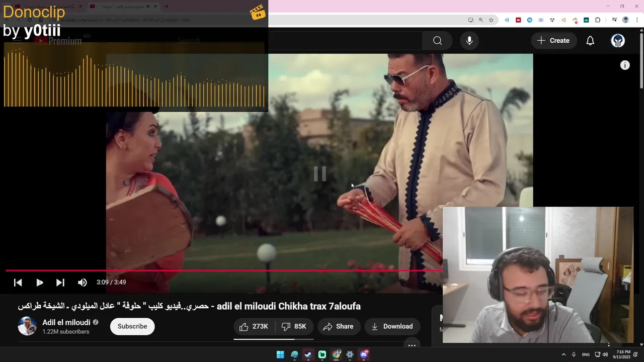Click the panda extension icon
Screen dimensions: 644x362
[x=552, y=20]
